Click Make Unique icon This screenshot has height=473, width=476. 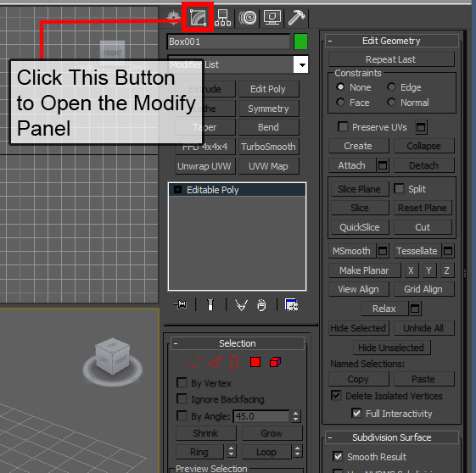pos(241,304)
